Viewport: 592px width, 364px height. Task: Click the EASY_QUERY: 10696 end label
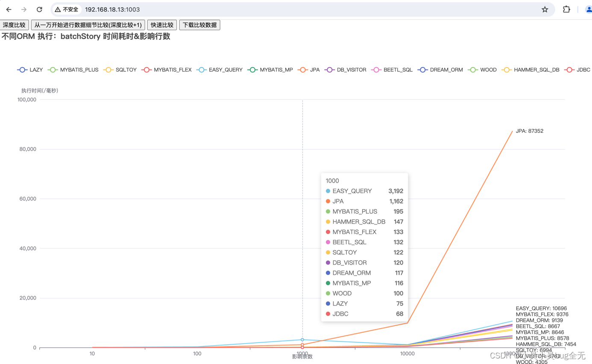(541, 308)
